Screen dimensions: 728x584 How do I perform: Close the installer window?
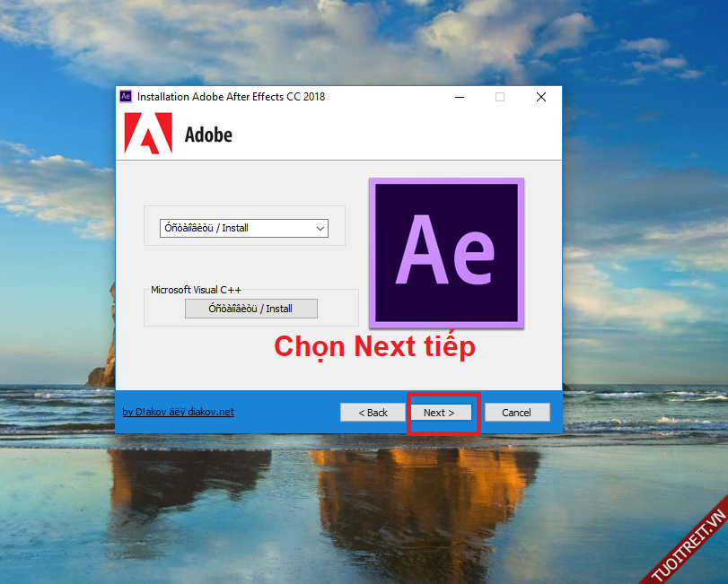click(x=541, y=97)
